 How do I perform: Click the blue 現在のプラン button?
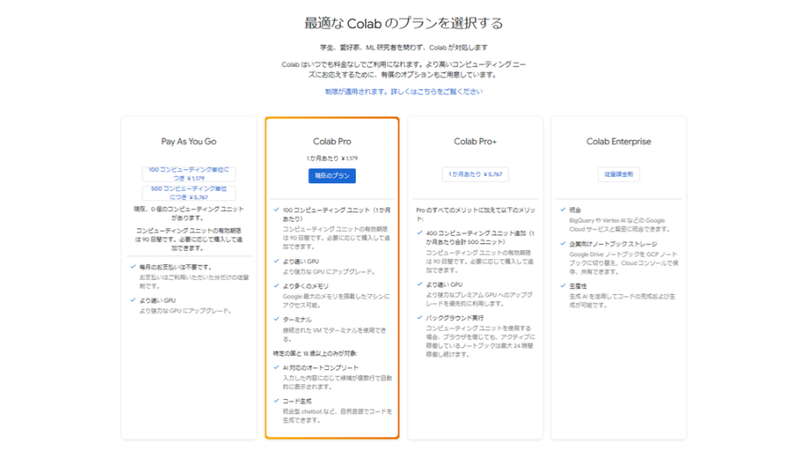(332, 176)
